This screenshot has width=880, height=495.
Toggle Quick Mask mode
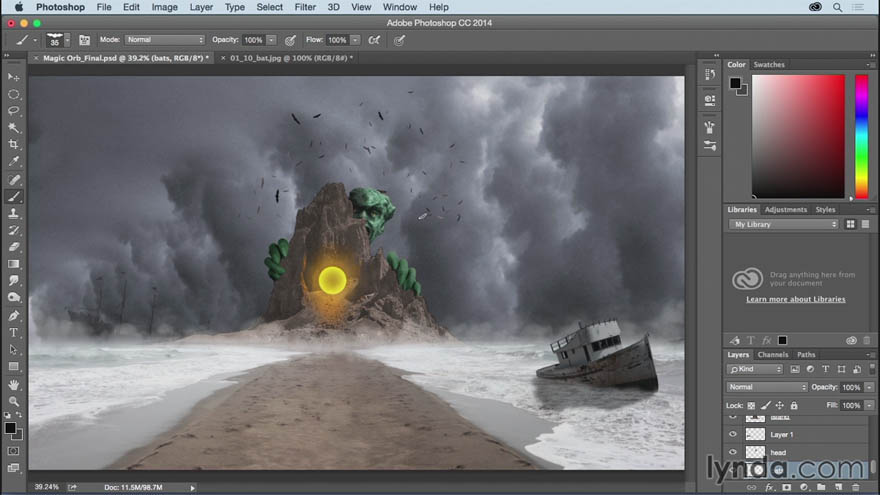click(x=13, y=451)
